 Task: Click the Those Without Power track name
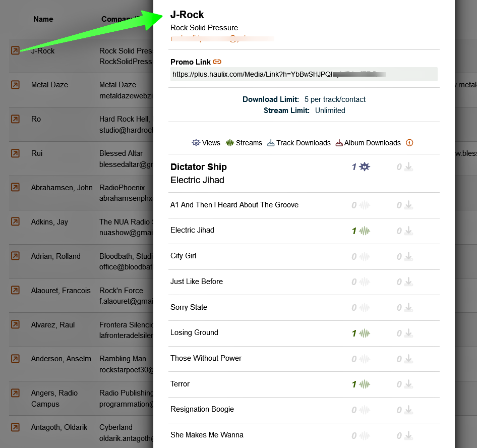(x=206, y=358)
